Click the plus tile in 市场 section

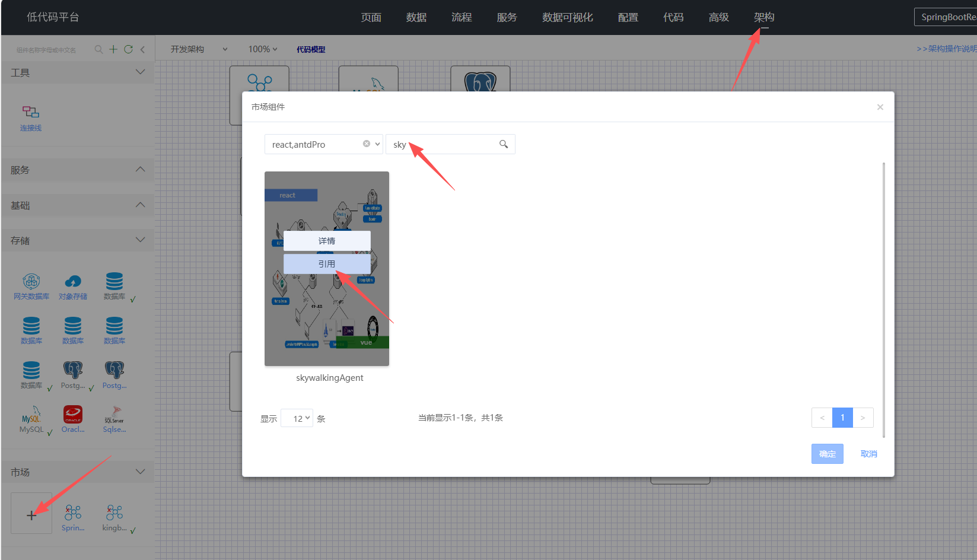[31, 514]
